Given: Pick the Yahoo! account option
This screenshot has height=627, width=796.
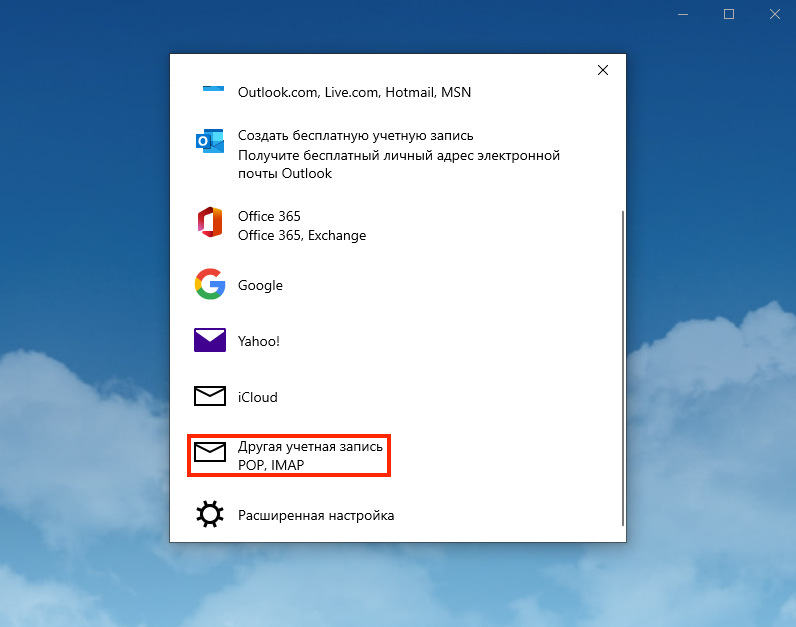Looking at the screenshot, I should 258,341.
